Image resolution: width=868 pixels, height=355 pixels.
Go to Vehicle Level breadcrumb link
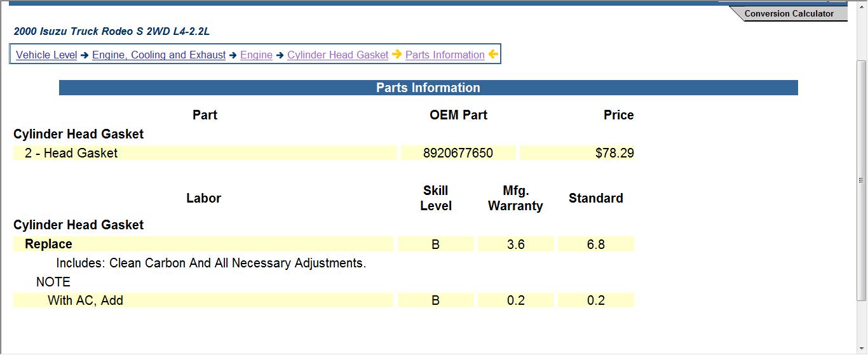(x=46, y=55)
